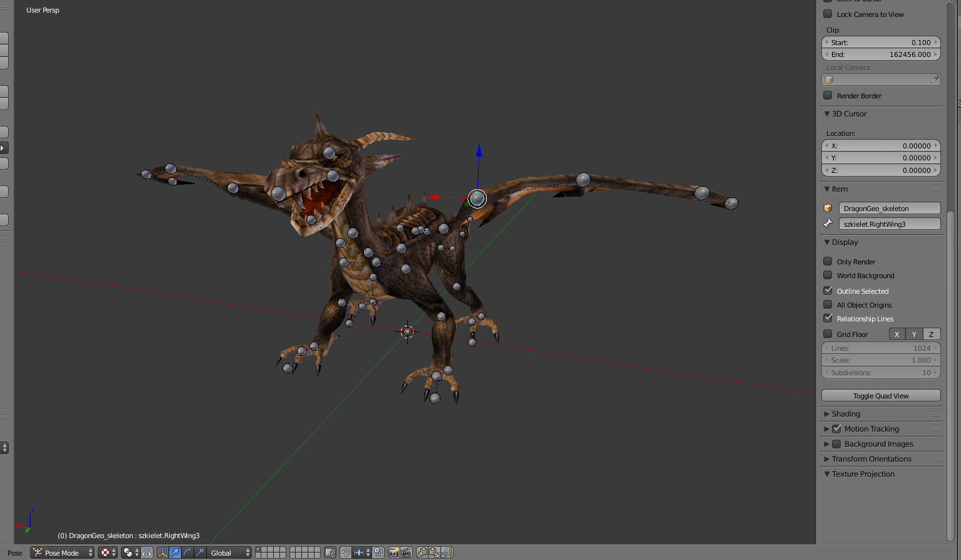Enable the translate manipulator arrow icon
961x560 pixels.
point(175,552)
